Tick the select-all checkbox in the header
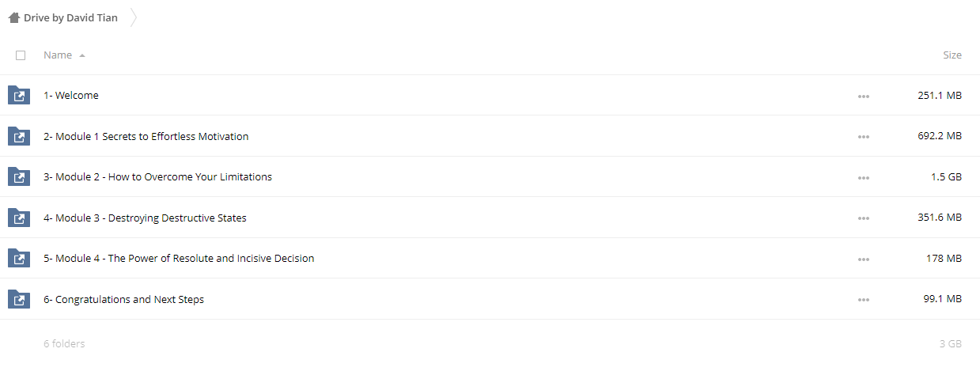This screenshot has height=375, width=980. [x=21, y=55]
